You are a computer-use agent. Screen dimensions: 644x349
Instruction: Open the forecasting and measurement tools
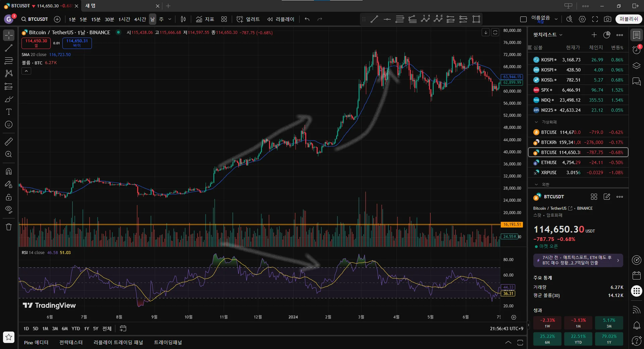pos(9,87)
